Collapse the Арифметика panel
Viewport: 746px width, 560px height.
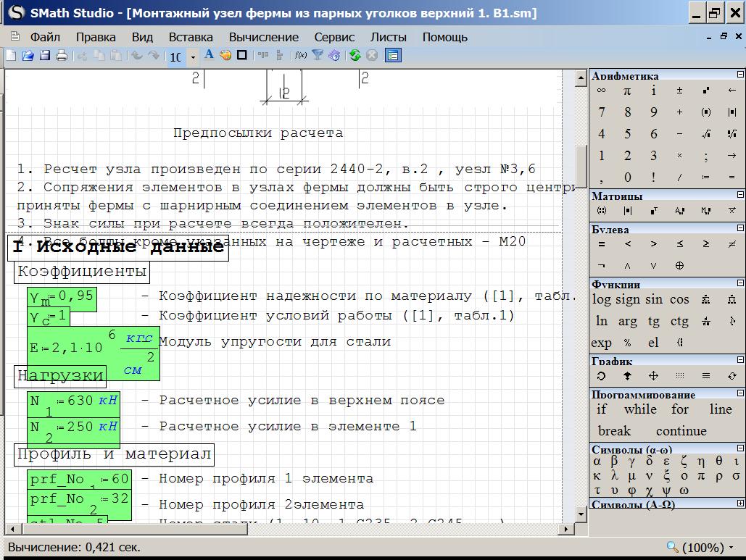(x=740, y=75)
